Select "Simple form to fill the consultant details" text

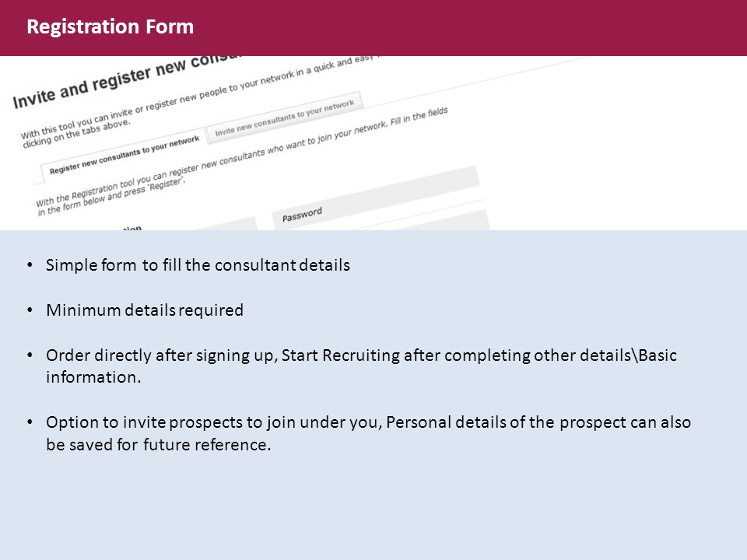pos(198,264)
